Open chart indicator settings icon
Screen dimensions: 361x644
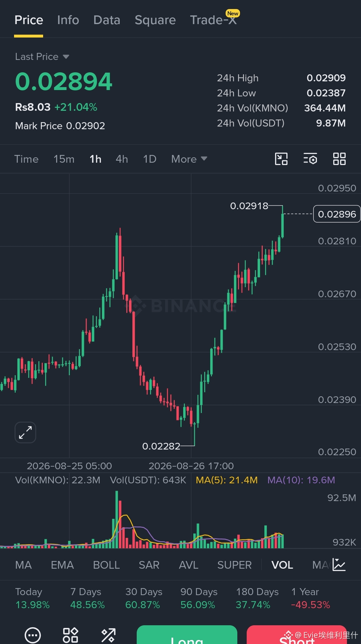[310, 159]
